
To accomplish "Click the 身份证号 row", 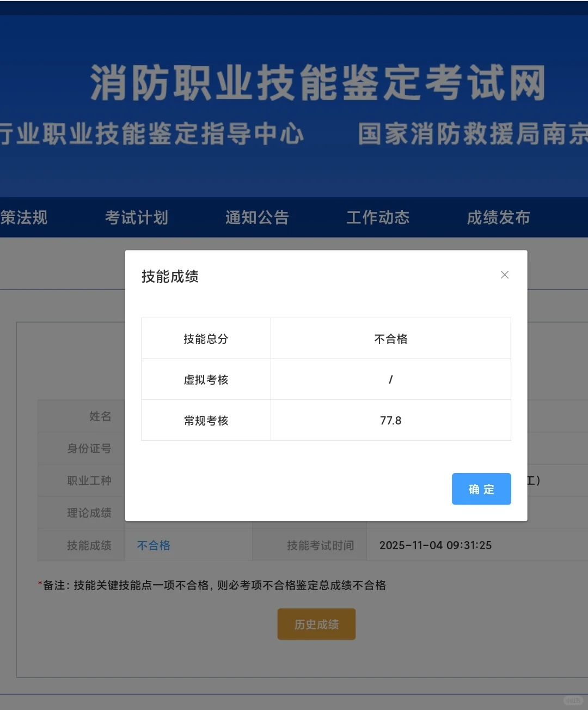I will click(x=89, y=448).
